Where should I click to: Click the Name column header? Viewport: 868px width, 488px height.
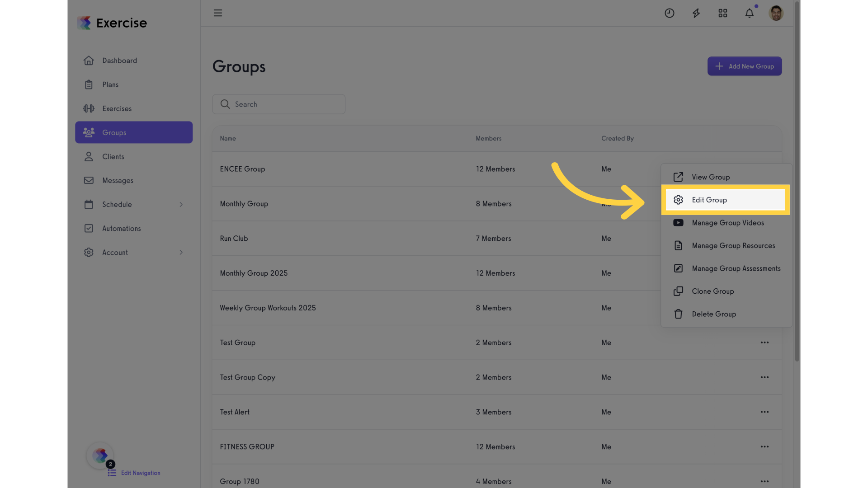(228, 138)
